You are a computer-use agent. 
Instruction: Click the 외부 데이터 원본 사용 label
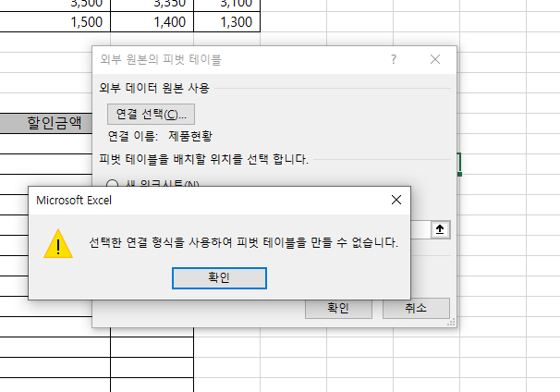(154, 88)
